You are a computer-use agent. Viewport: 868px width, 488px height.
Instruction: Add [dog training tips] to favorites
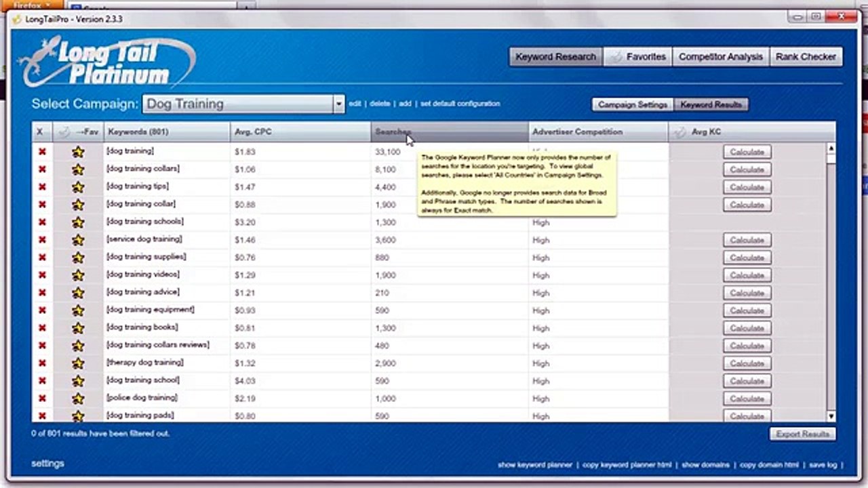coord(78,187)
